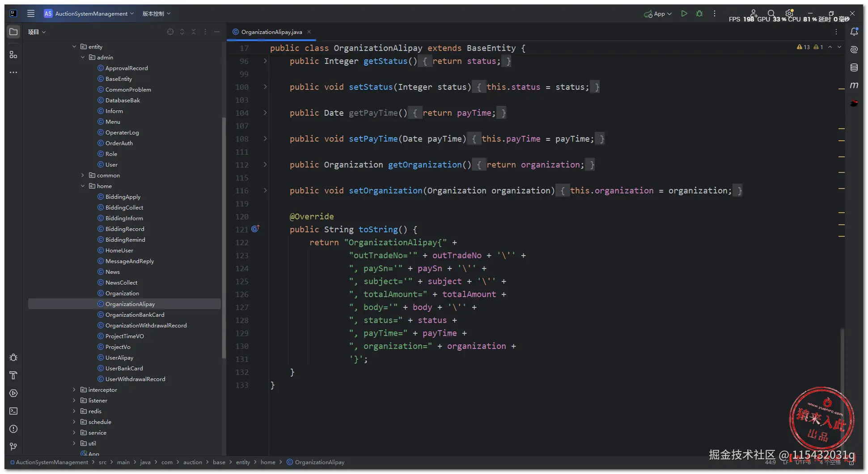Viewport: 868px width, 474px height.
Task: Open the App run configuration dropdown
Action: 658,13
